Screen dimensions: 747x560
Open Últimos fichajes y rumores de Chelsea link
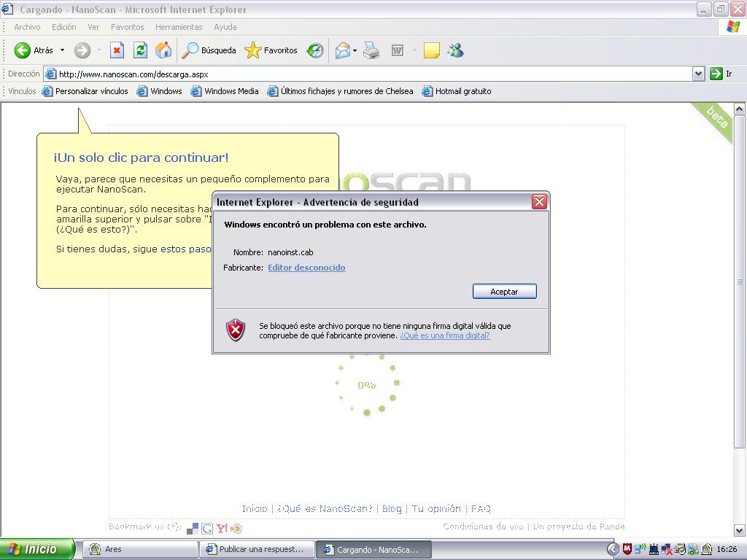pos(340,91)
